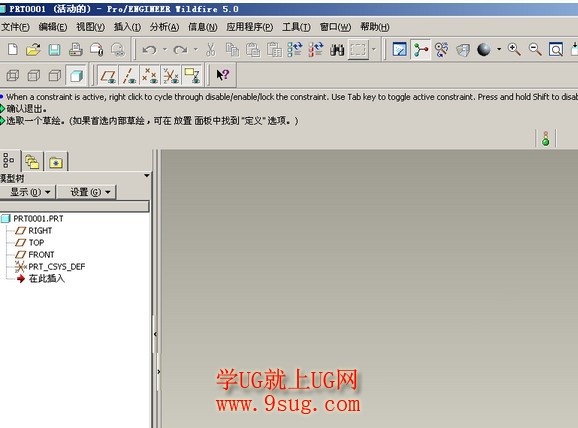Open the 插入(I) menu
This screenshot has height=428, width=578.
(x=127, y=27)
